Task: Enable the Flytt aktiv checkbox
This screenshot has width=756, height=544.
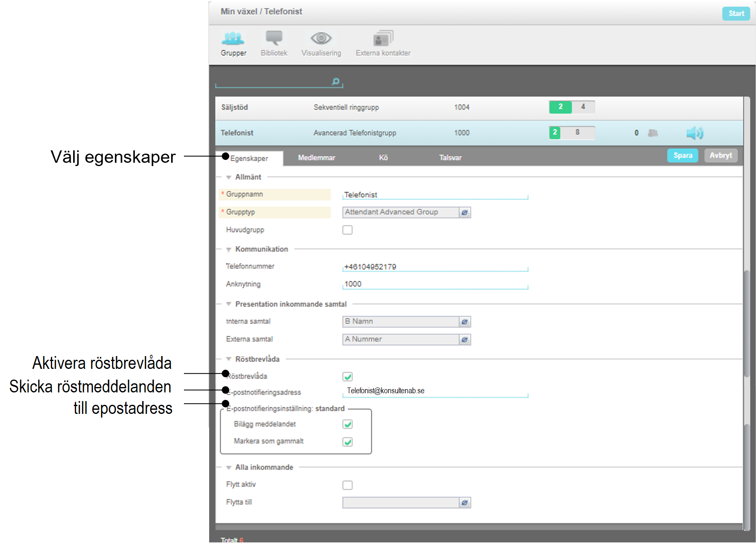Action: tap(348, 485)
